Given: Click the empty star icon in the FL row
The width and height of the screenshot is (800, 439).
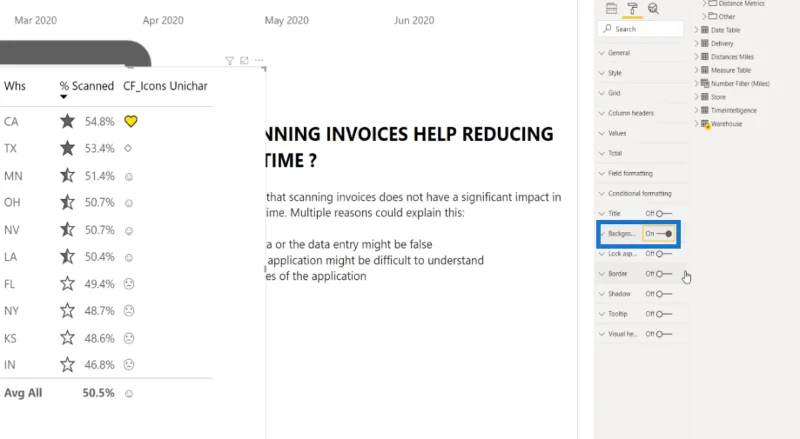Looking at the screenshot, I should click(x=67, y=283).
